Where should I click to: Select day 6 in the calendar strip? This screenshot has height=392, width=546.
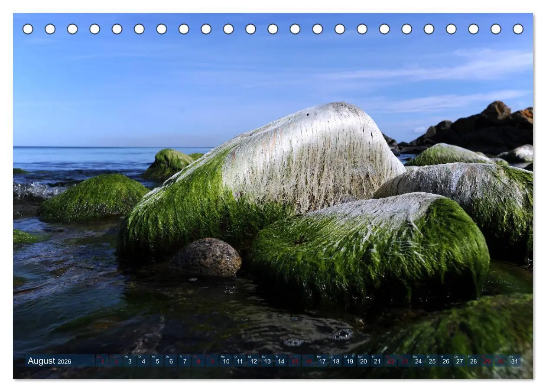(x=171, y=361)
